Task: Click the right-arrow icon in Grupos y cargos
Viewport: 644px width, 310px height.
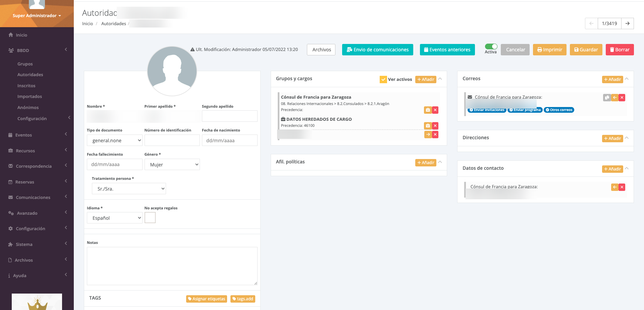Action: click(428, 135)
